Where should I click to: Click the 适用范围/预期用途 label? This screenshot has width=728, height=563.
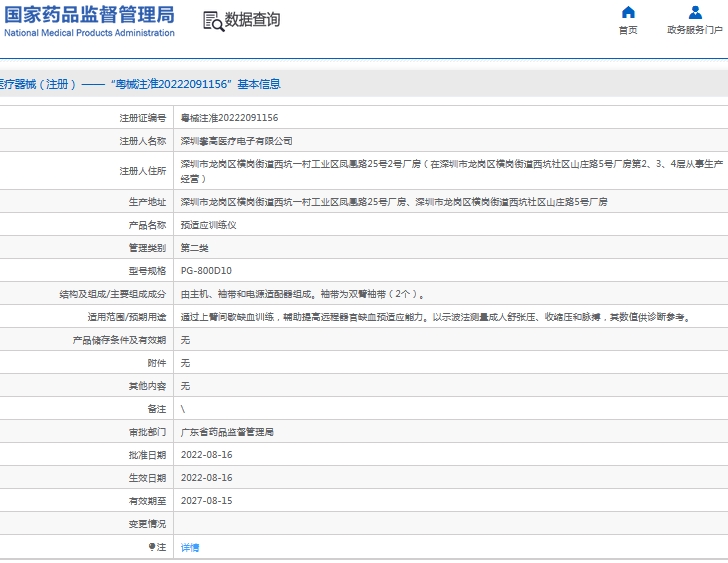tap(127, 317)
